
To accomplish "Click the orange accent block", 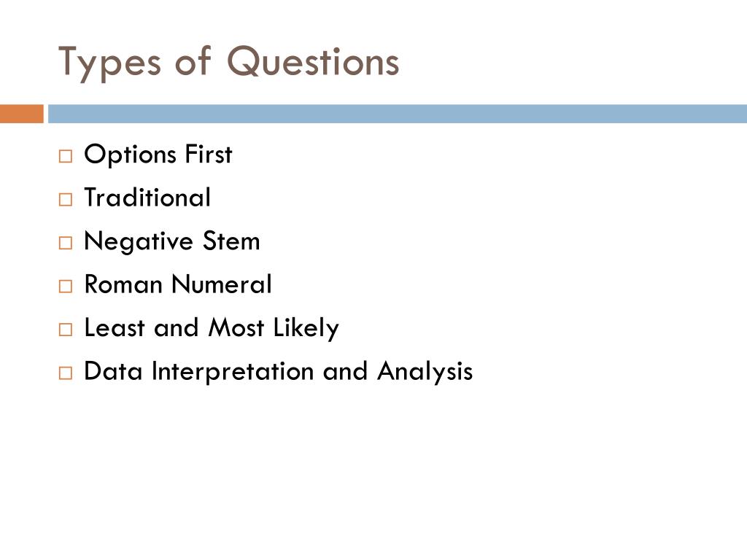I will click(x=22, y=114).
